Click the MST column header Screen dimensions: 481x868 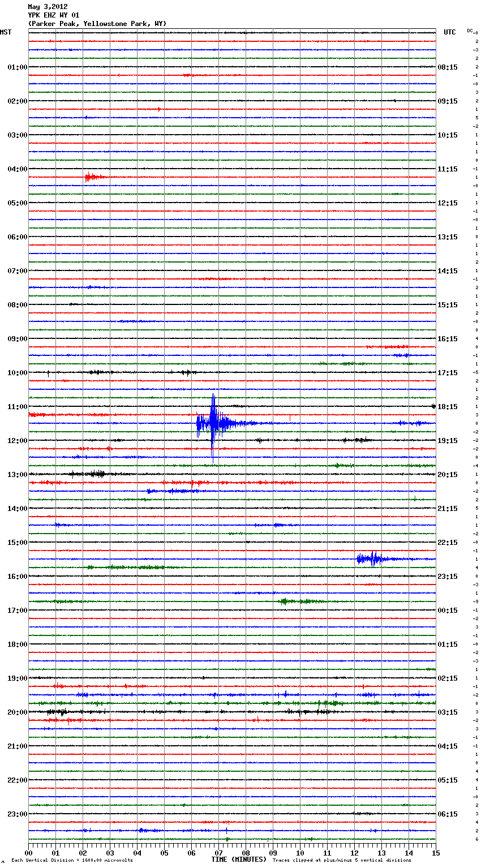coord(6,32)
